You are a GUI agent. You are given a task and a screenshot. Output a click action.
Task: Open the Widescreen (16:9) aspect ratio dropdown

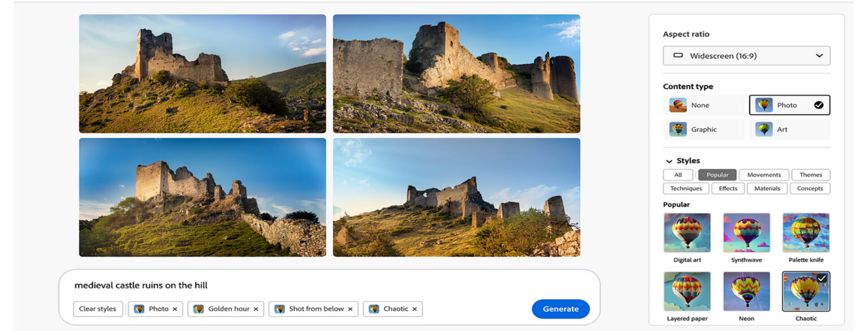tap(746, 56)
